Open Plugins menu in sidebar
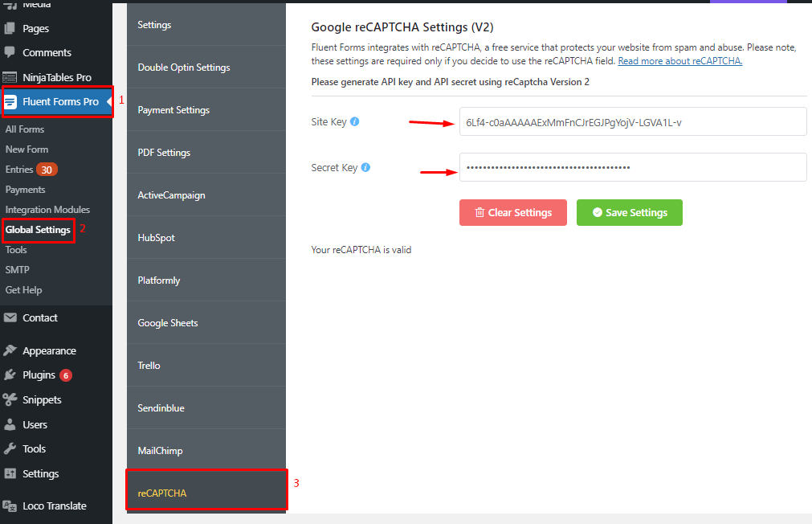Screen dimensions: 812x524 click(39, 375)
